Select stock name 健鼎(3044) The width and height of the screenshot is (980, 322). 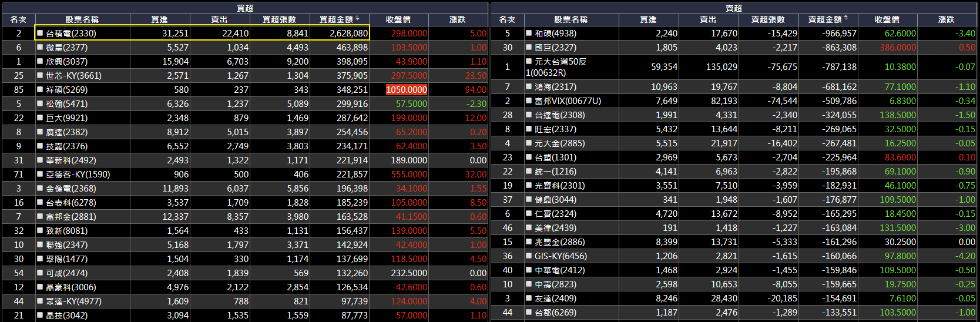point(555,200)
